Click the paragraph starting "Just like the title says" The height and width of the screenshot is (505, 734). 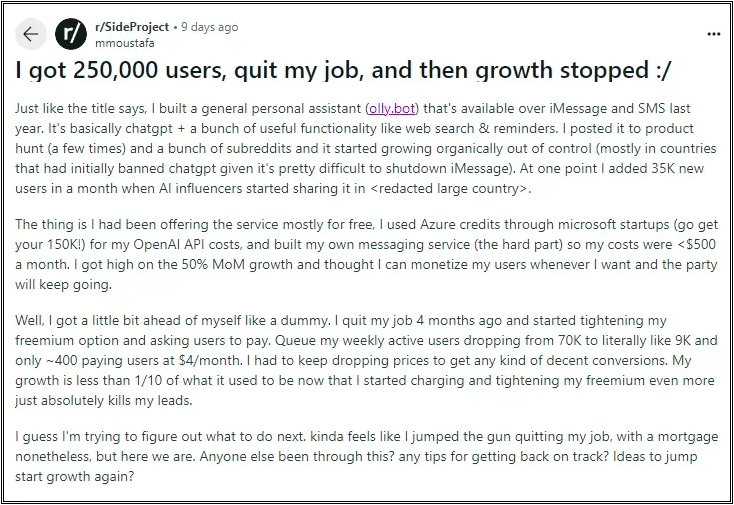[366, 148]
